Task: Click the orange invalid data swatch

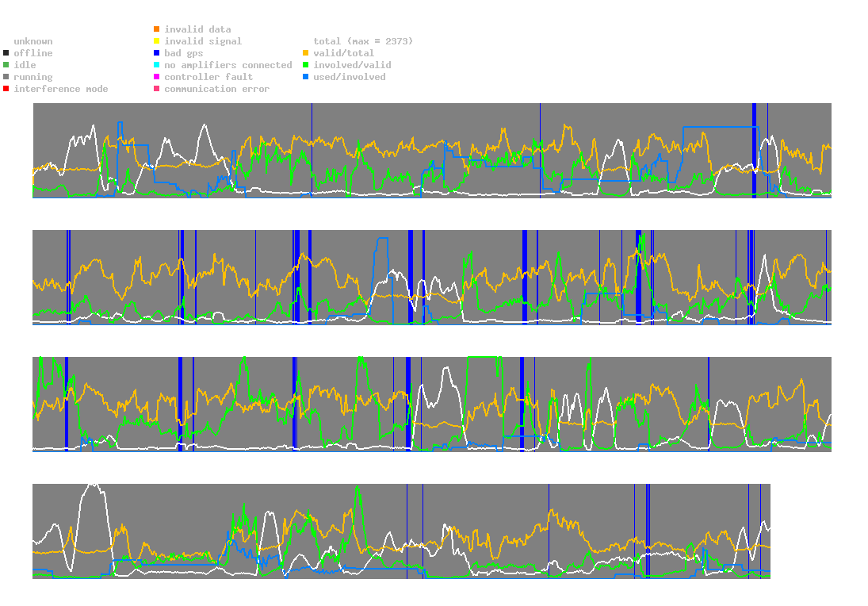Action: click(157, 29)
